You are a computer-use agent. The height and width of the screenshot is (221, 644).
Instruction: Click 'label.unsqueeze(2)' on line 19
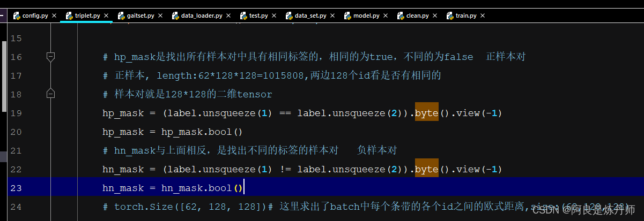point(351,113)
